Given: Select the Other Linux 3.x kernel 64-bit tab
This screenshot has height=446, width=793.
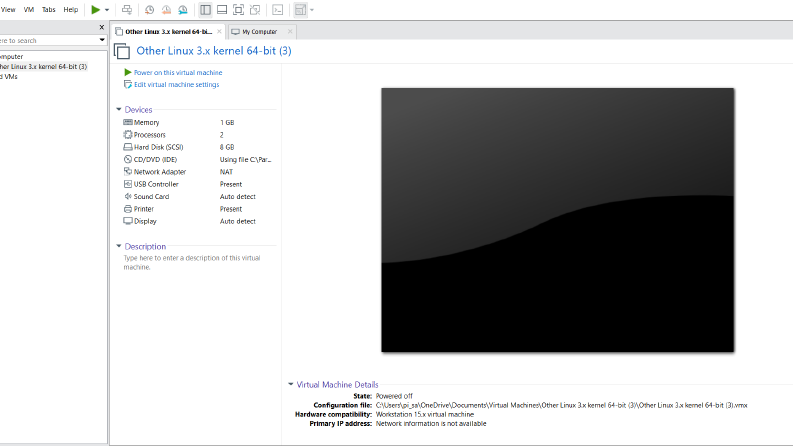Looking at the screenshot, I should coord(168,31).
